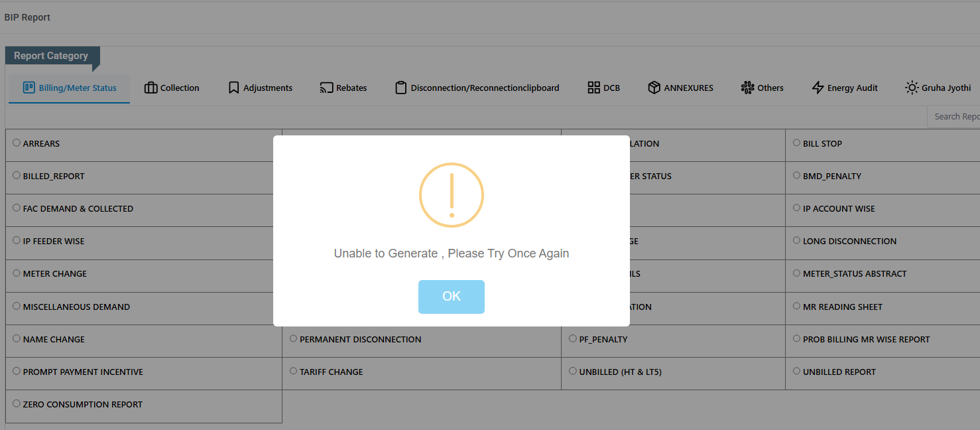Select PROB BILLING MR WISE REPORT radio

(x=797, y=338)
